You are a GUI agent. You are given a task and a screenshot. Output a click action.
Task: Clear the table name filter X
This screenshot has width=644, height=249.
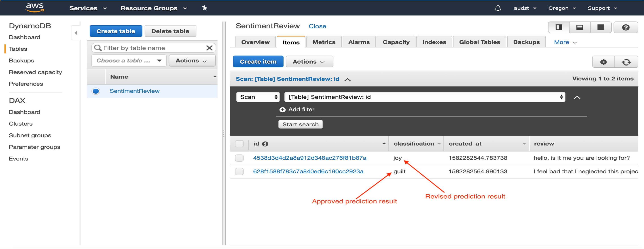point(209,48)
